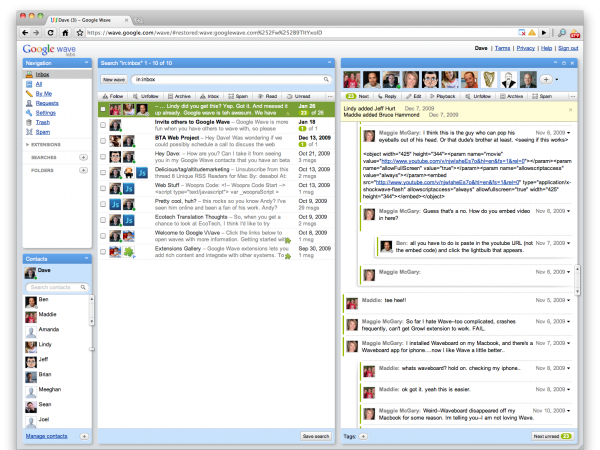The image size is (600, 450).
Task: Reload the page with the refresh icon
Action: pos(51,33)
